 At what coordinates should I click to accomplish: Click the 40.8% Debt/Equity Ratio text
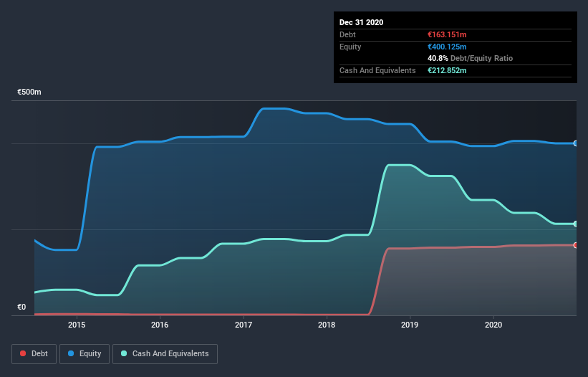point(471,58)
